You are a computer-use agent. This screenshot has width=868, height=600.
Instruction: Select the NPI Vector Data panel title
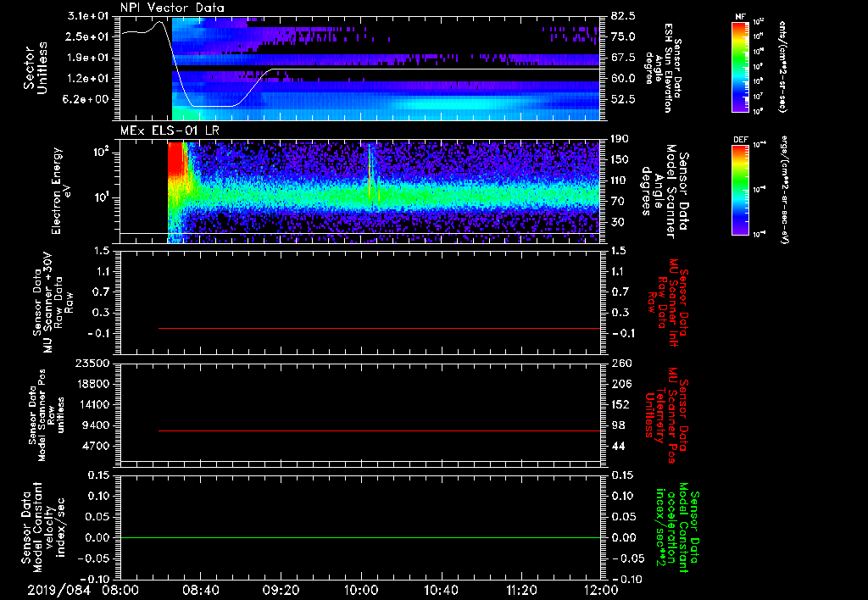tap(172, 7)
